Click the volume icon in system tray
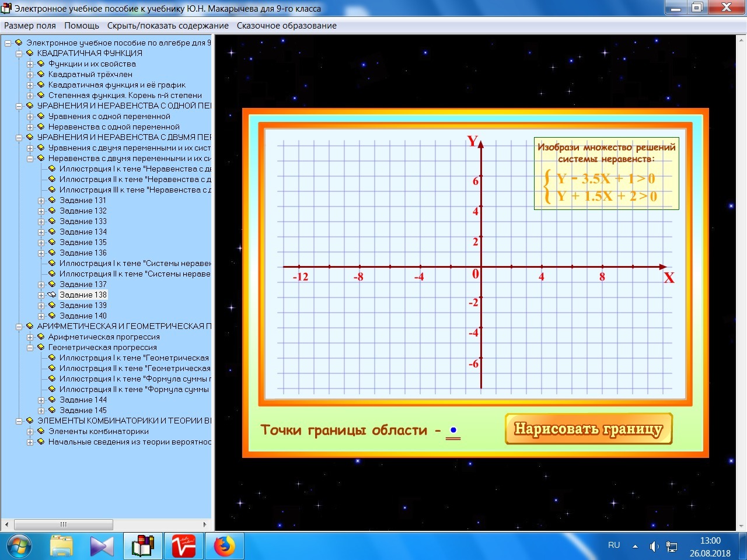 click(654, 547)
